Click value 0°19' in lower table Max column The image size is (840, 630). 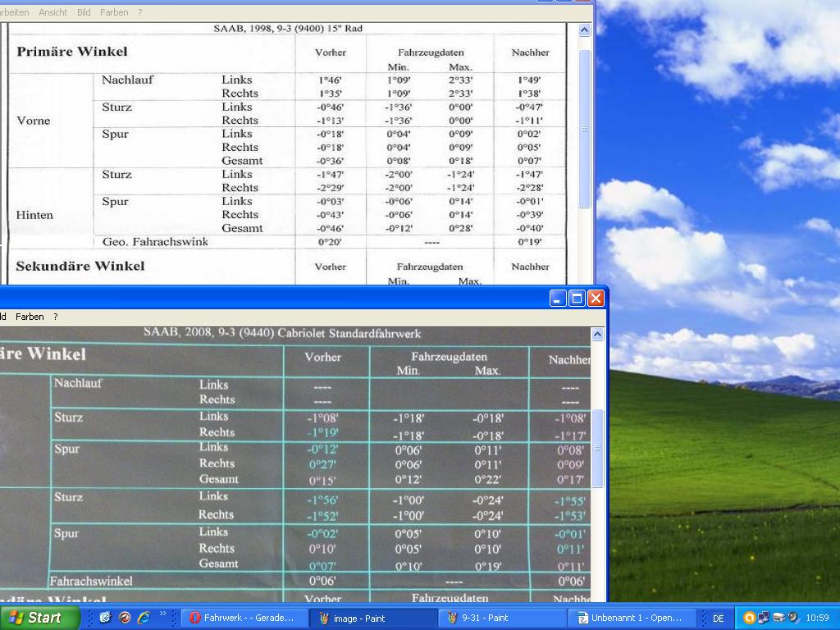tap(487, 566)
